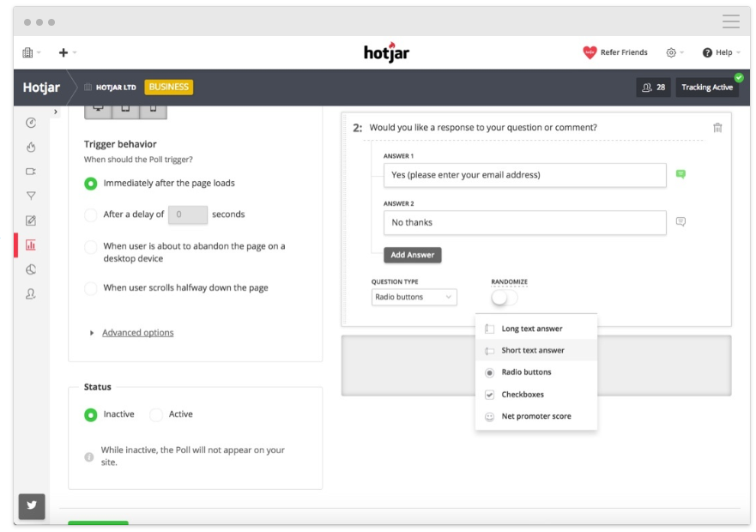This screenshot has height=532, width=756.
Task: Delete question 2 with trash icon
Action: (717, 128)
